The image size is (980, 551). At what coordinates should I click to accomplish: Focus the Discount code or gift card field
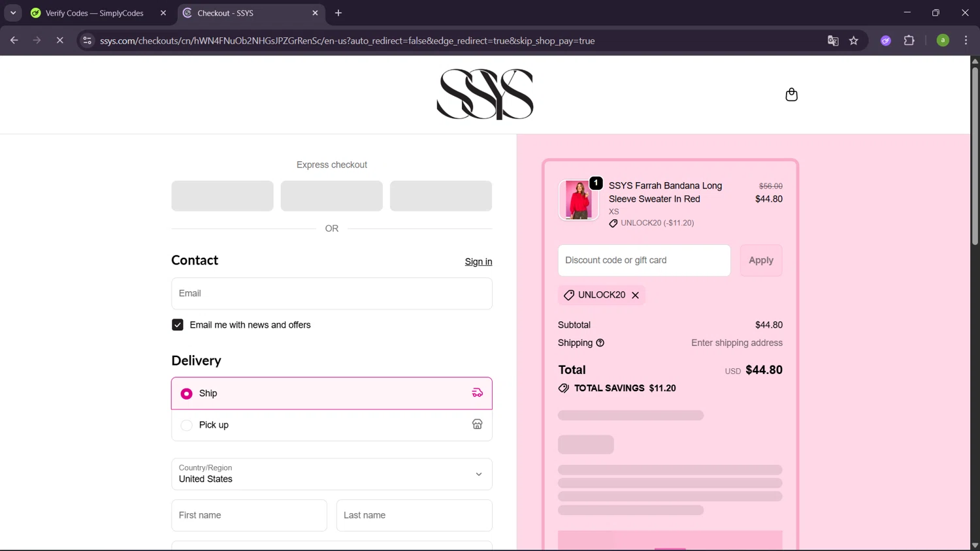pos(644,260)
